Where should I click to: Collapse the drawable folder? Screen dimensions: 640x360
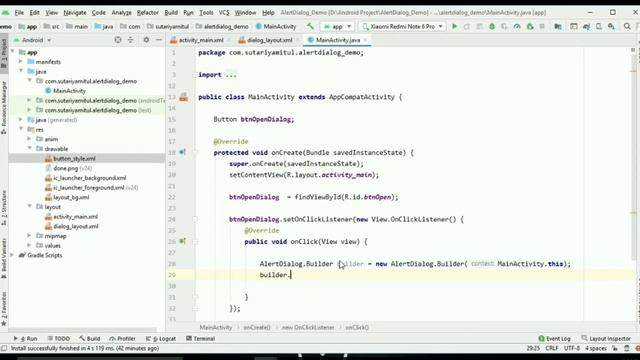[x=29, y=149]
